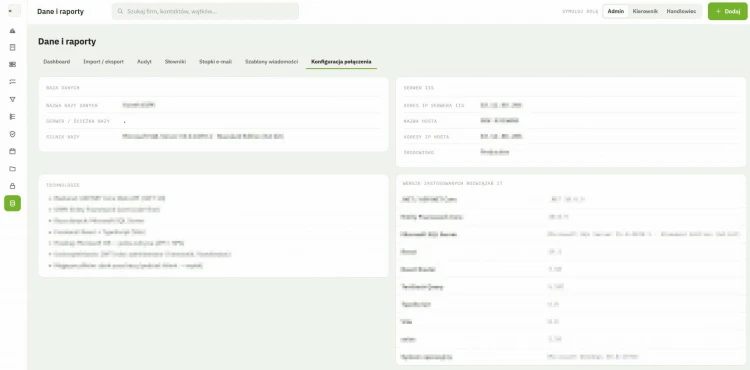The image size is (750, 370).
Task: Click the green Dodaj button
Action: click(x=728, y=11)
